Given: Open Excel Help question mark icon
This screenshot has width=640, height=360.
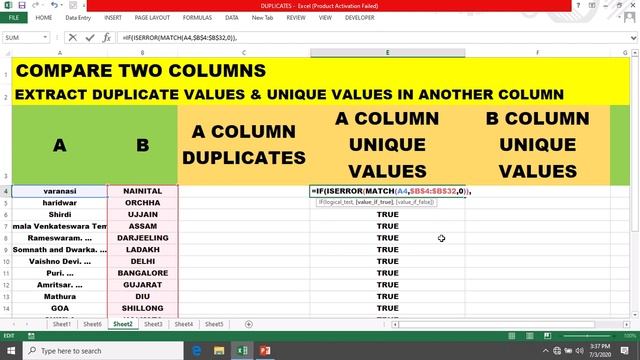Looking at the screenshot, I should pos(578,5).
